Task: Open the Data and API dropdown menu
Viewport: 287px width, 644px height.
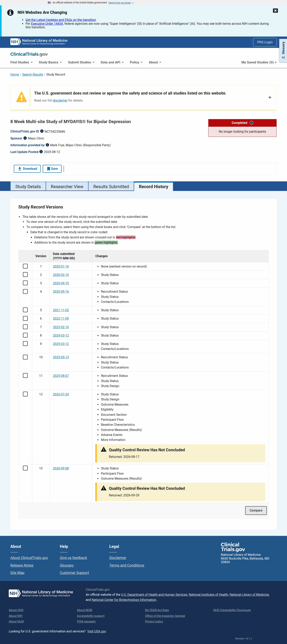Action: click(112, 62)
